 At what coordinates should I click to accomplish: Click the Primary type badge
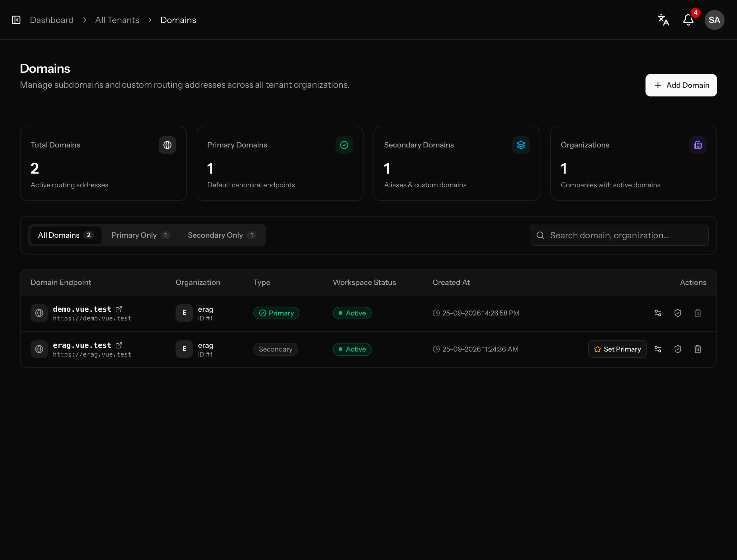276,313
